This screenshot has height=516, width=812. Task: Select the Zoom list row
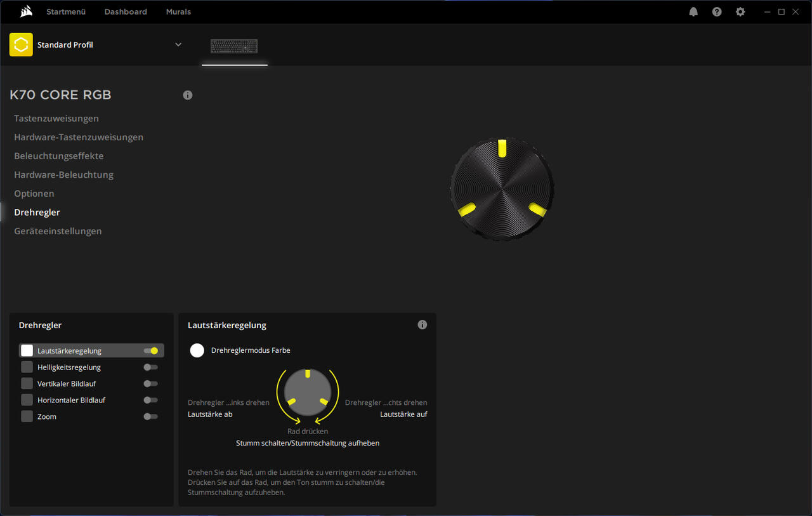[91, 416]
